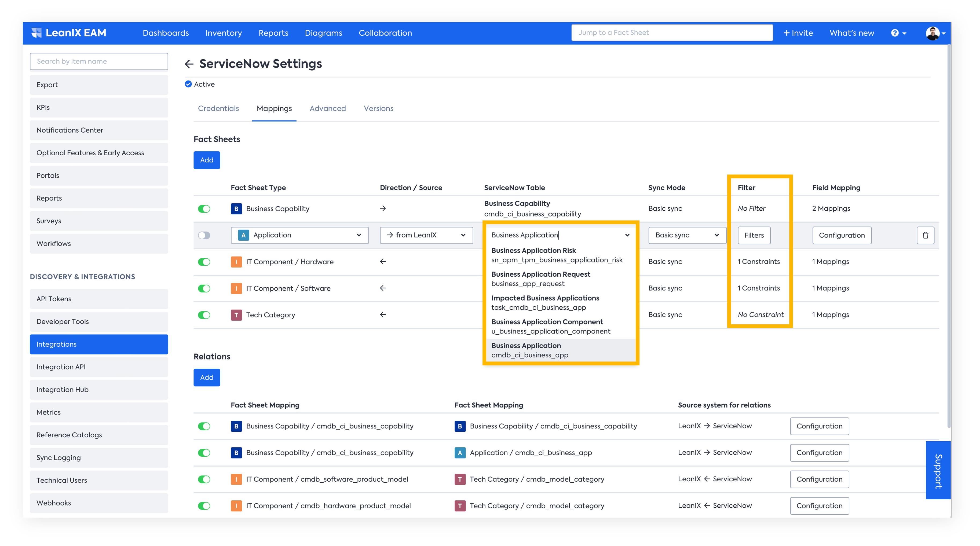
Task: Open the Support side tab
Action: [938, 470]
